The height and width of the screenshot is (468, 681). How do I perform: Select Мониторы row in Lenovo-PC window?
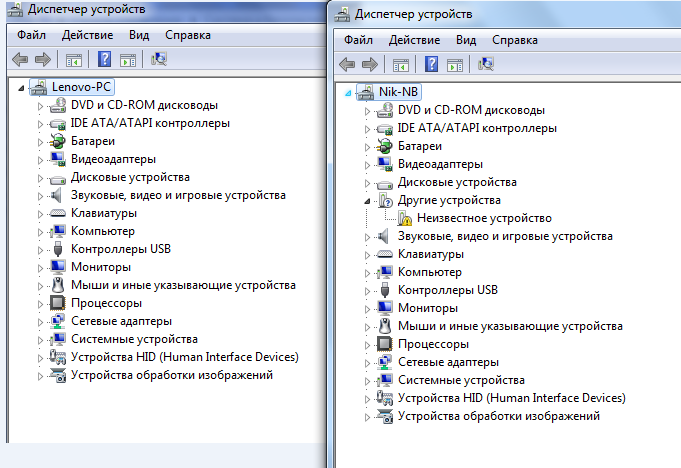101,267
